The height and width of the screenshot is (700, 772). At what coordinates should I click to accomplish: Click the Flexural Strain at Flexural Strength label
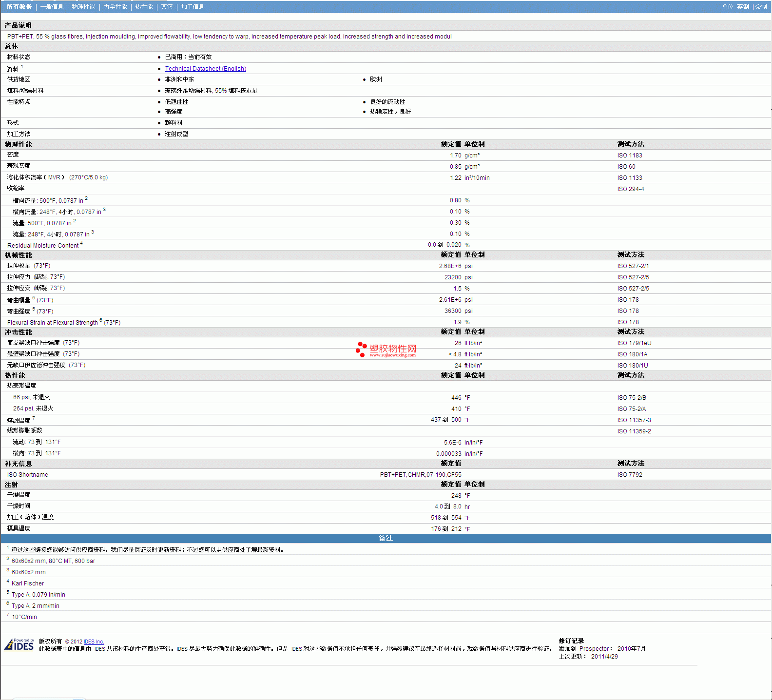(53, 323)
